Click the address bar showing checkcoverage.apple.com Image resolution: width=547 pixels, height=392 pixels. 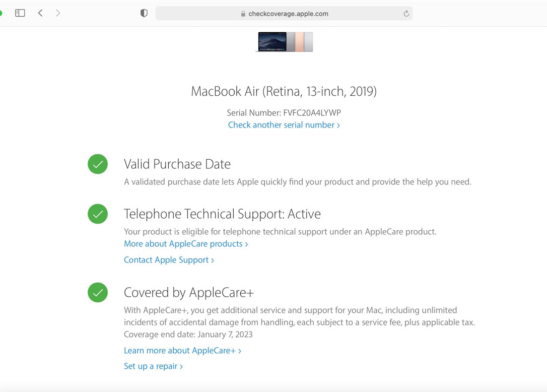(x=284, y=14)
